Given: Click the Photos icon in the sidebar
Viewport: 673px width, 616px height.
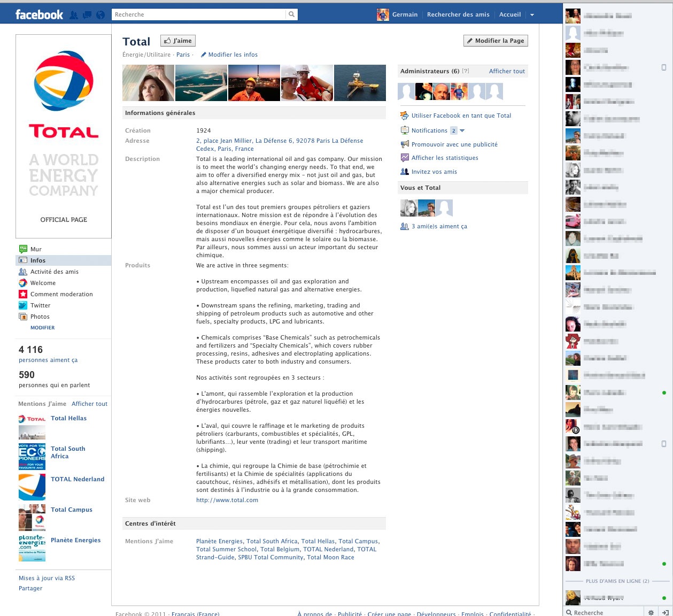Looking at the screenshot, I should 23,317.
